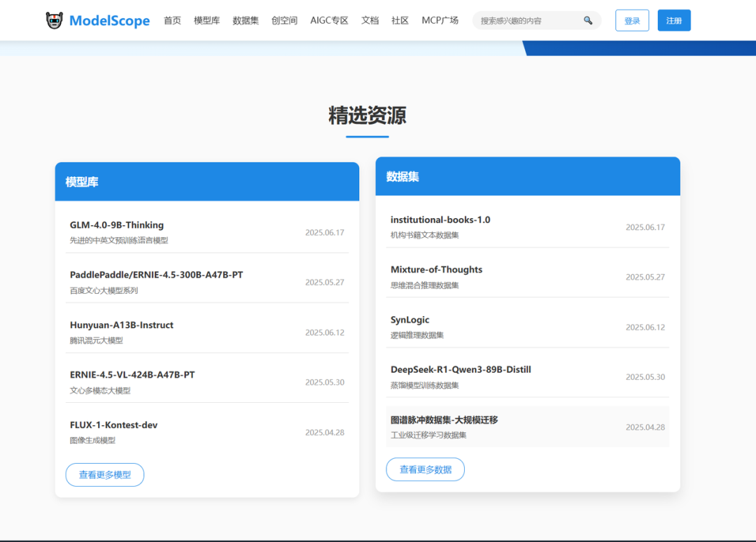The image size is (756, 542).
Task: Click the 查看更多数据 button
Action: (426, 469)
